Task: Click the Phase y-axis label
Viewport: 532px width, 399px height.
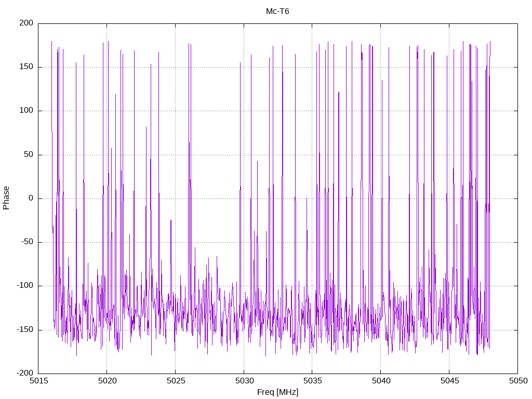Action: pyautogui.click(x=6, y=198)
